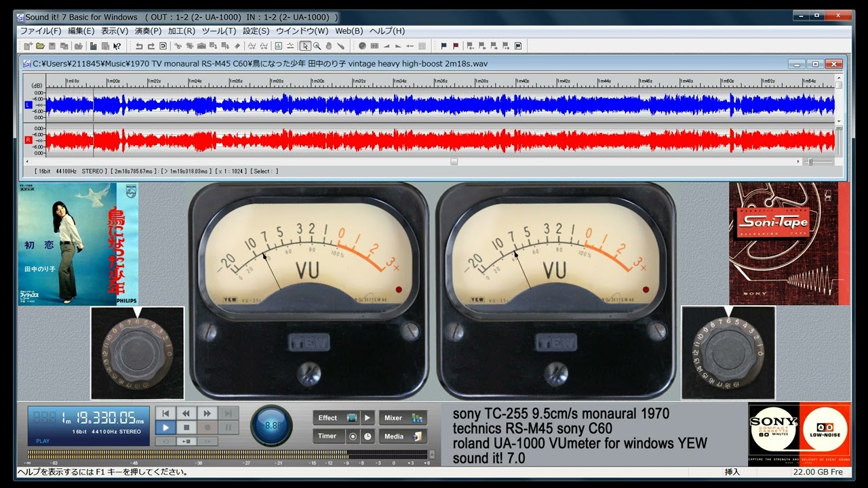Click the right channel red waveform
The height and width of the screenshot is (488, 868).
[439, 140]
